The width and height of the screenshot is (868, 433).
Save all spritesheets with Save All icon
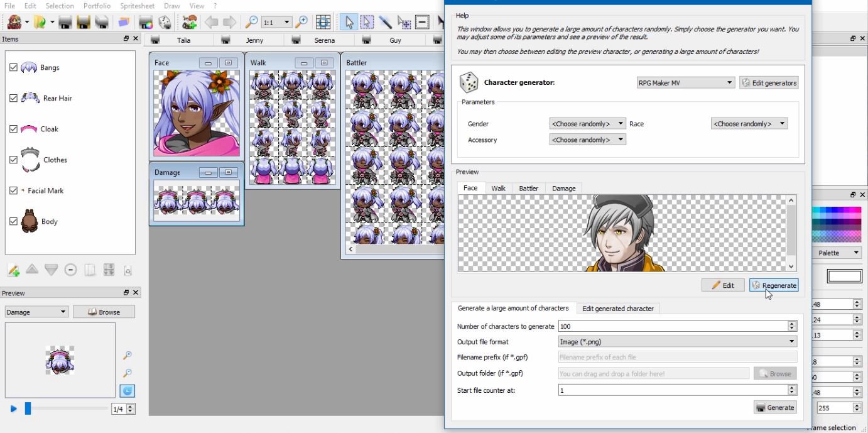coord(84,21)
